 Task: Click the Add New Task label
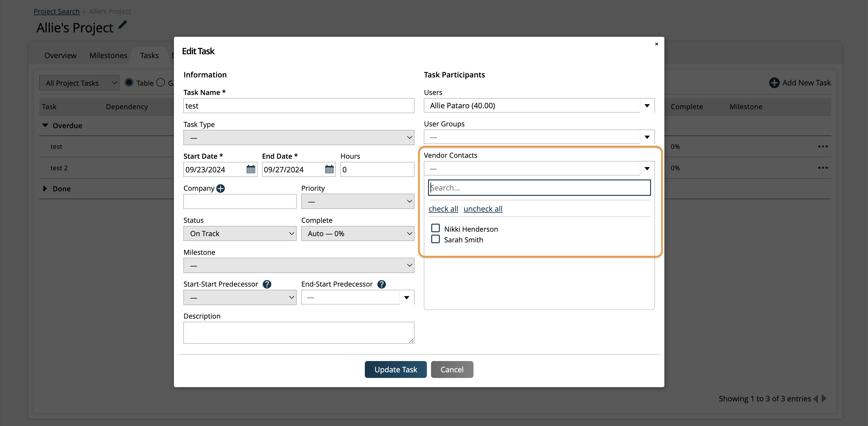coord(806,83)
